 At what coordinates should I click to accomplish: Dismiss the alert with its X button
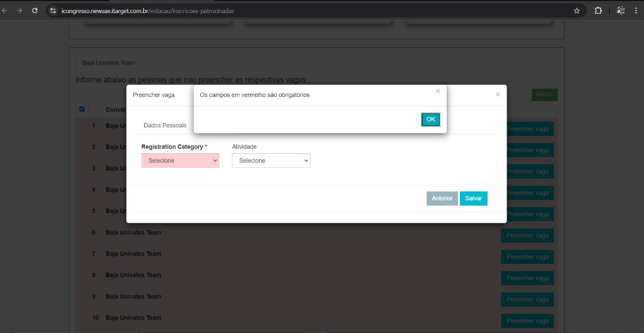[x=438, y=91]
